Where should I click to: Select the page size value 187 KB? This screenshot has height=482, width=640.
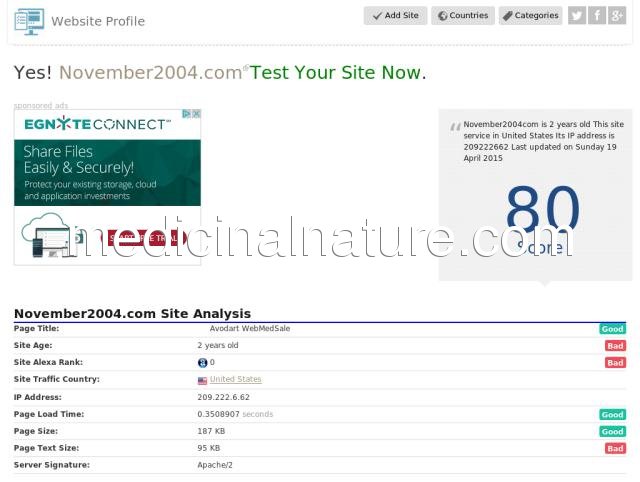click(211, 431)
